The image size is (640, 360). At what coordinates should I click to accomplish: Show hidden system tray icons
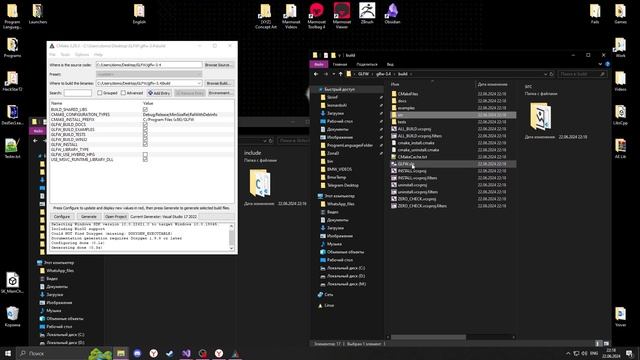tap(568, 353)
